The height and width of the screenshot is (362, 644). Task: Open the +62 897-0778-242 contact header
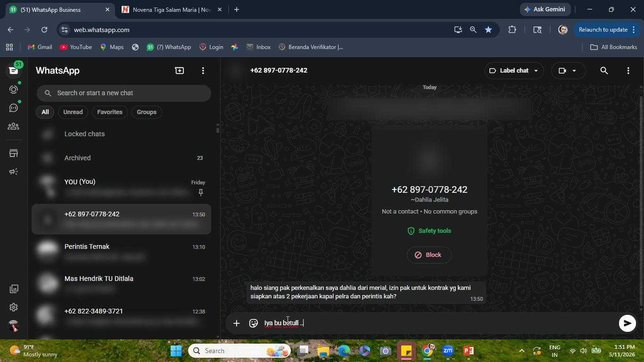(x=279, y=70)
